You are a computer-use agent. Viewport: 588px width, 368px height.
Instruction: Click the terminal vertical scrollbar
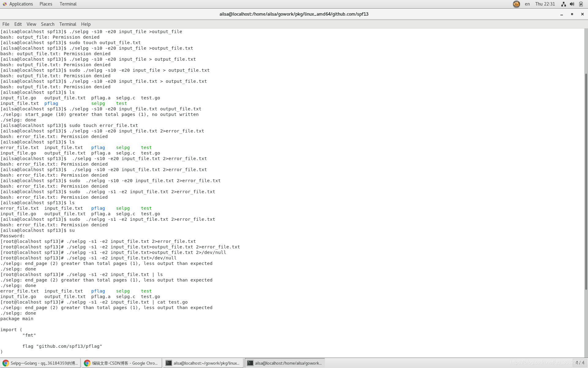(x=586, y=181)
